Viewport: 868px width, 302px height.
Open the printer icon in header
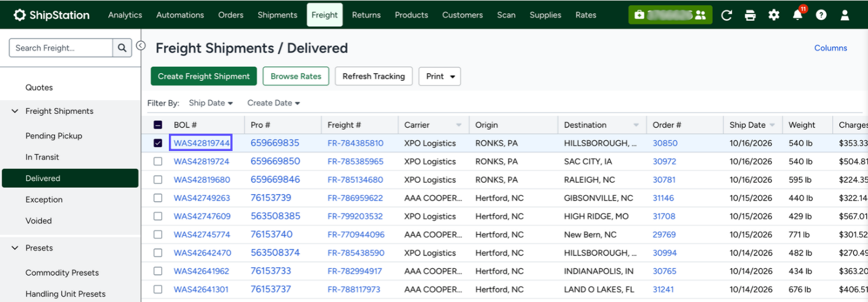[750, 15]
